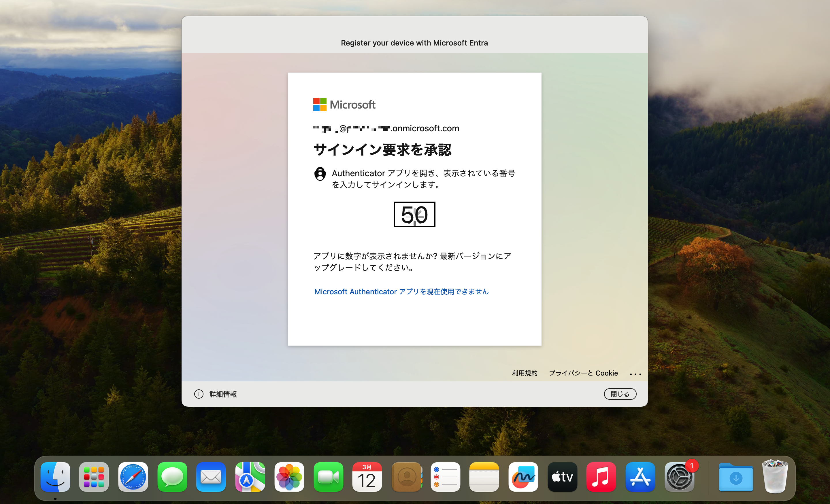
Task: Click the Authenticator lock icon
Action: 320,174
